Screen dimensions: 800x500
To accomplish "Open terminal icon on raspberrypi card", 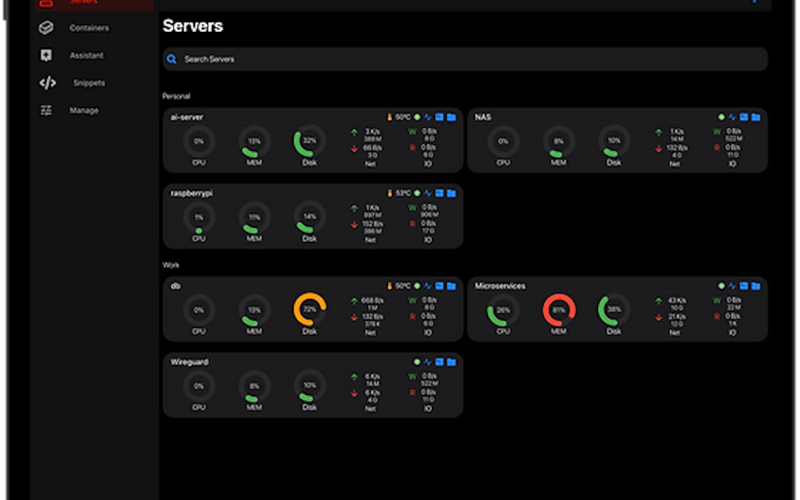I will 439,193.
